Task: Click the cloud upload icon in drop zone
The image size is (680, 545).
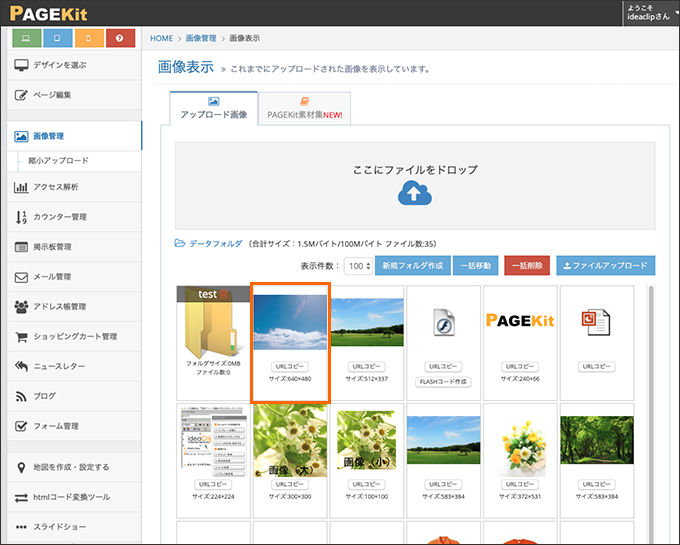Action: (415, 193)
